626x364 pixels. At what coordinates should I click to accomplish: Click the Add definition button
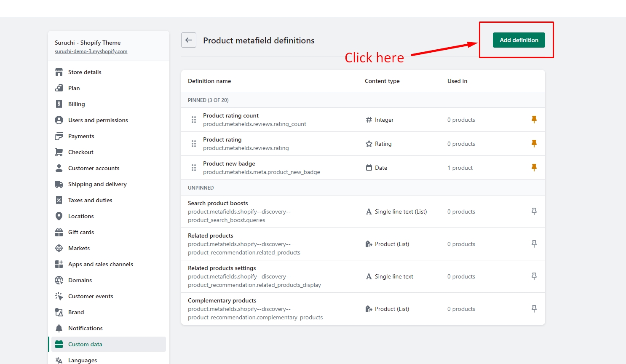click(519, 40)
